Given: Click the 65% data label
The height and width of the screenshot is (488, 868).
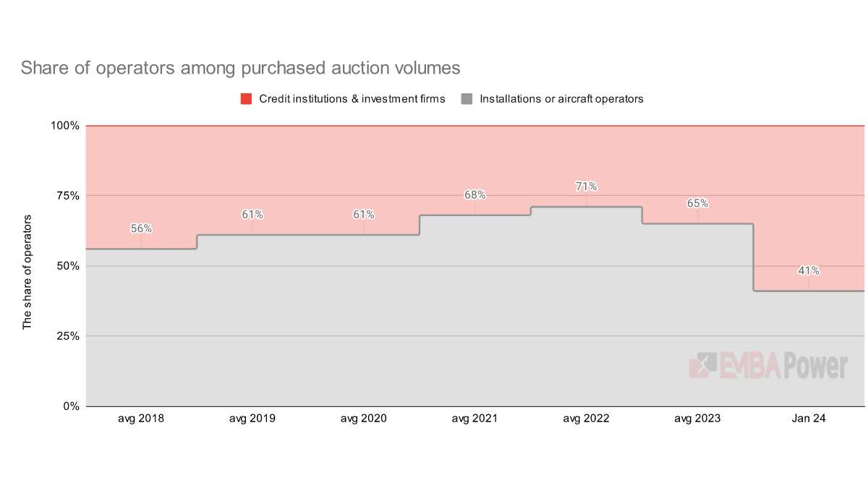Looking at the screenshot, I should point(697,203).
